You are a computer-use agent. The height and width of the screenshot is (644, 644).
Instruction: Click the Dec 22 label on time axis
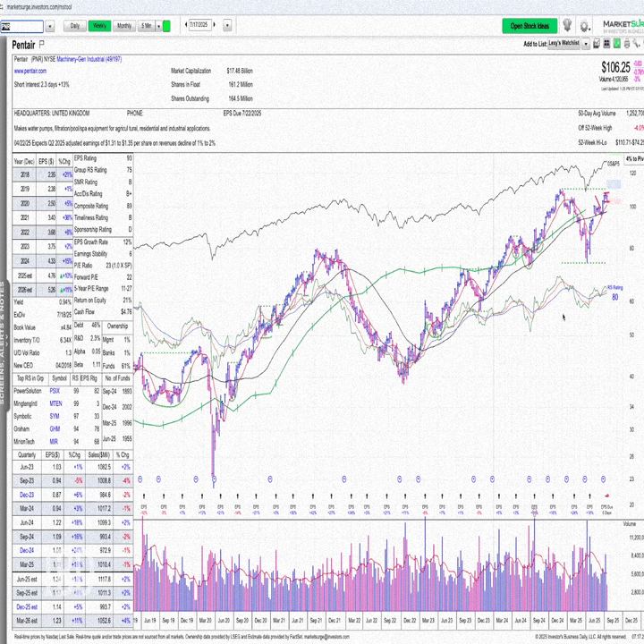coord(410,621)
